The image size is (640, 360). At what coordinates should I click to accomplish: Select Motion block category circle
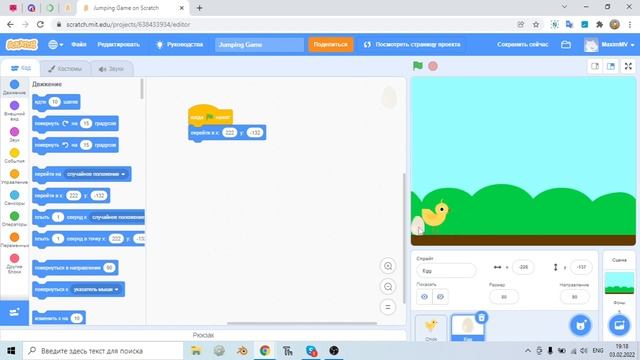(14, 84)
